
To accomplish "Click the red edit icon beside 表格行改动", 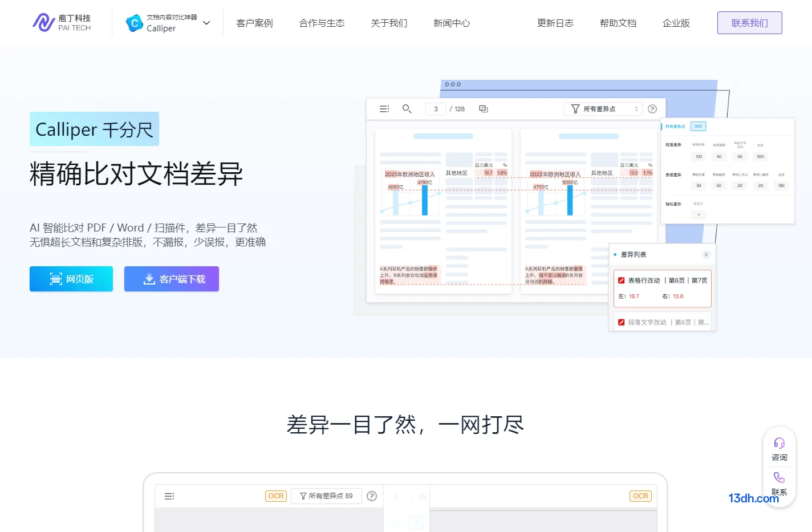I will (622, 280).
